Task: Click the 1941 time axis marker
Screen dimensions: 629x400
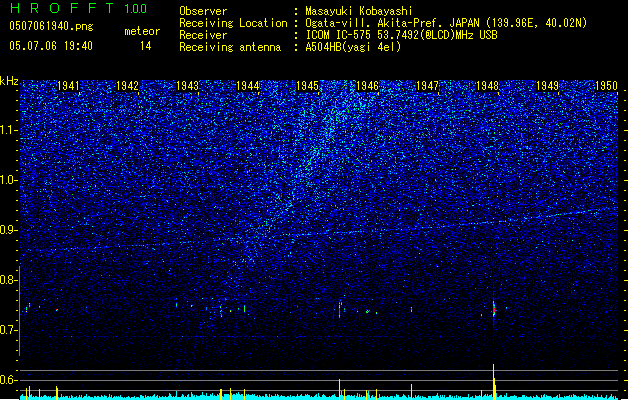Action: (68, 86)
